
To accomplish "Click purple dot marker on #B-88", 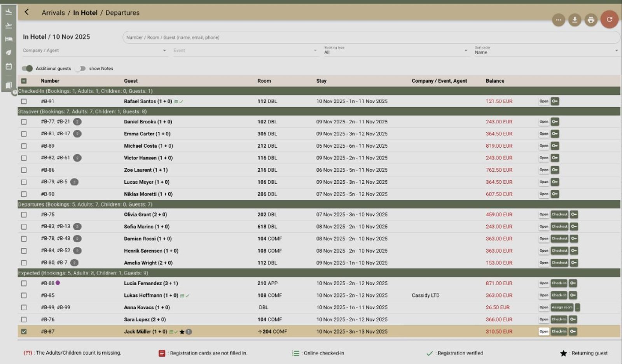I will (58, 283).
